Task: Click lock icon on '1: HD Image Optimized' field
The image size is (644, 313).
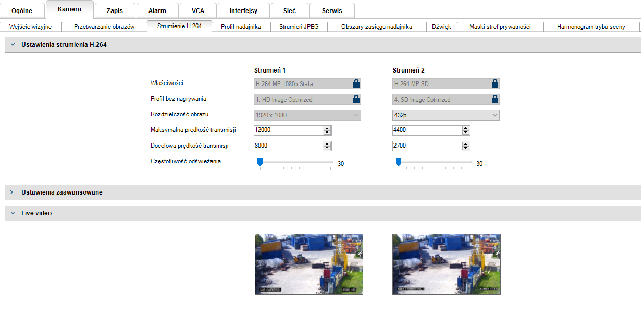Action: click(x=356, y=99)
